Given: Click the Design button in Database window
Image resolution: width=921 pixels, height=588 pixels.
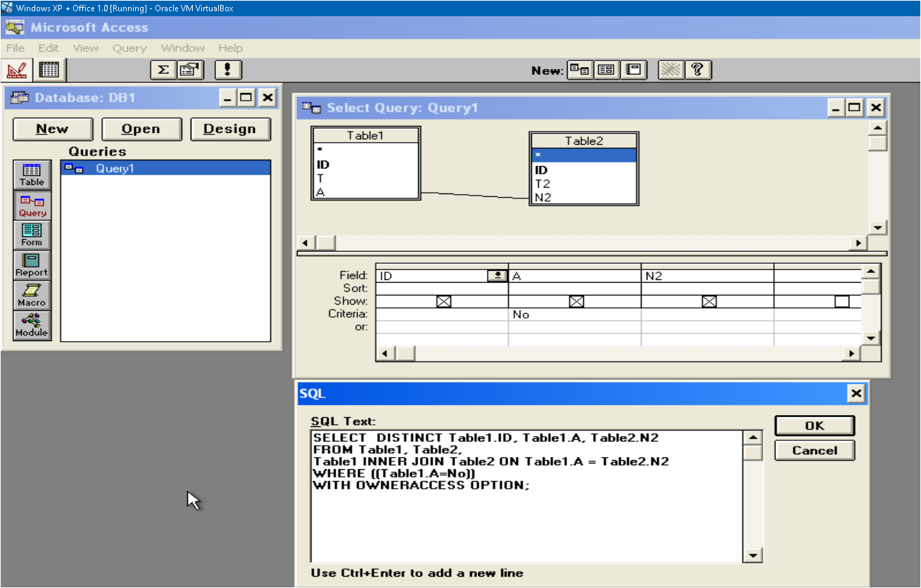Looking at the screenshot, I should (x=230, y=129).
